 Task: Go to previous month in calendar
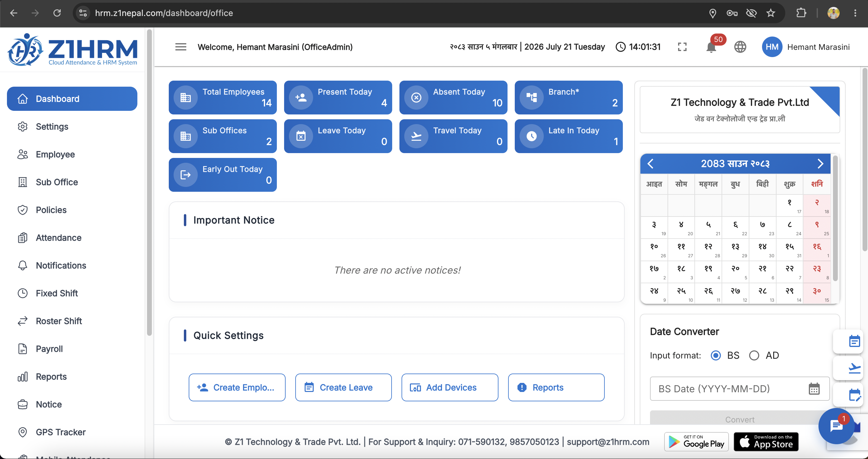tap(651, 164)
